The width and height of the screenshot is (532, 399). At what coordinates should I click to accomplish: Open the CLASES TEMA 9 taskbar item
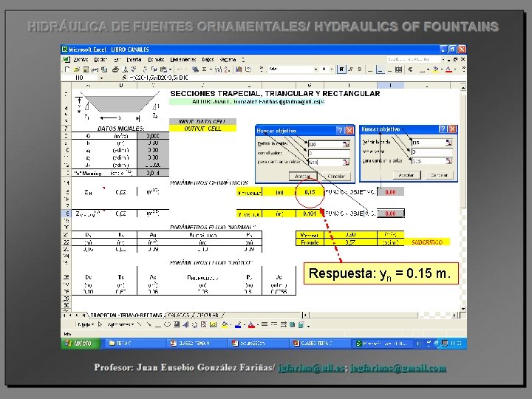pyautogui.click(x=198, y=344)
